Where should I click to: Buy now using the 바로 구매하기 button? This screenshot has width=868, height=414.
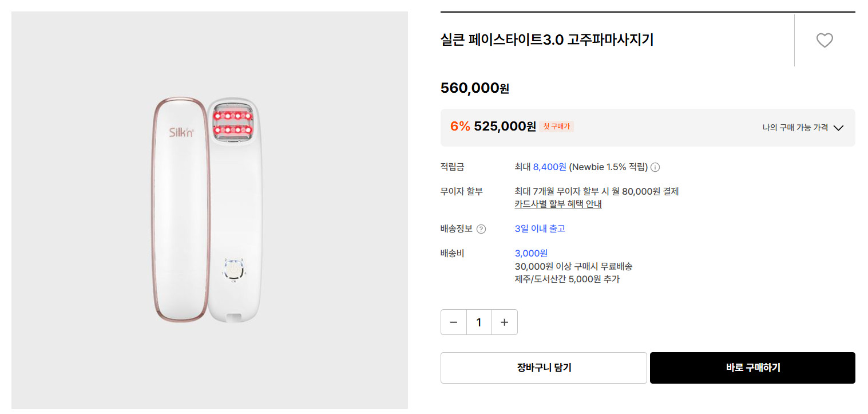click(752, 368)
